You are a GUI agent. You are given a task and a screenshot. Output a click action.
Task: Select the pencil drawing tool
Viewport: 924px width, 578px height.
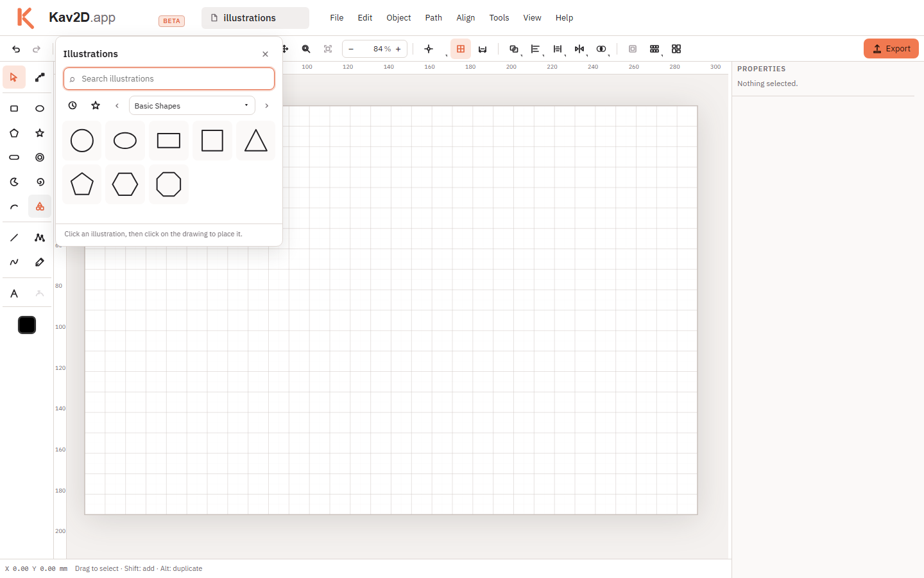[x=40, y=262]
